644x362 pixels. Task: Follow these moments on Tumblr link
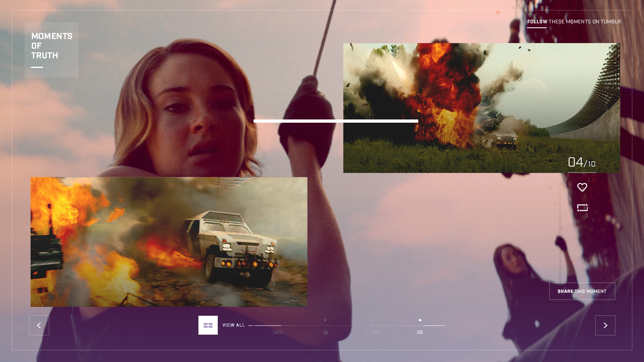574,22
